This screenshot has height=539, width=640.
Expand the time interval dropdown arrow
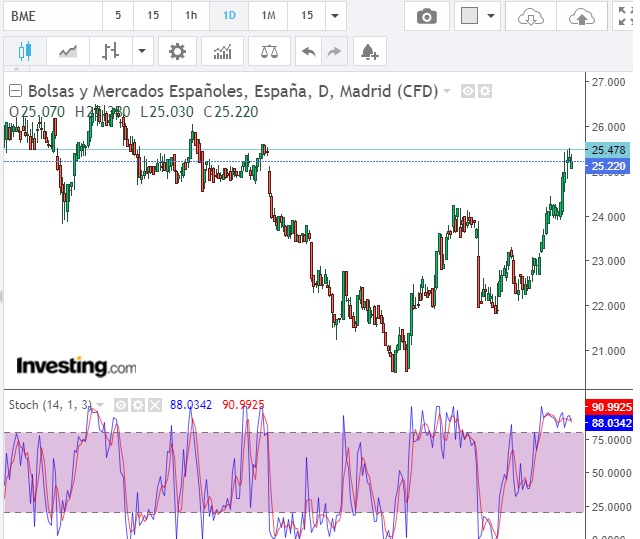click(335, 16)
